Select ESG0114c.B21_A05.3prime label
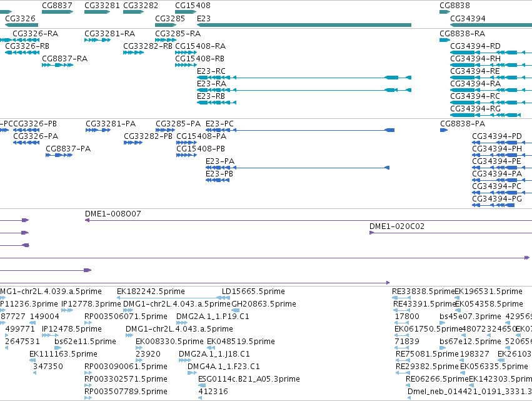 point(249,379)
